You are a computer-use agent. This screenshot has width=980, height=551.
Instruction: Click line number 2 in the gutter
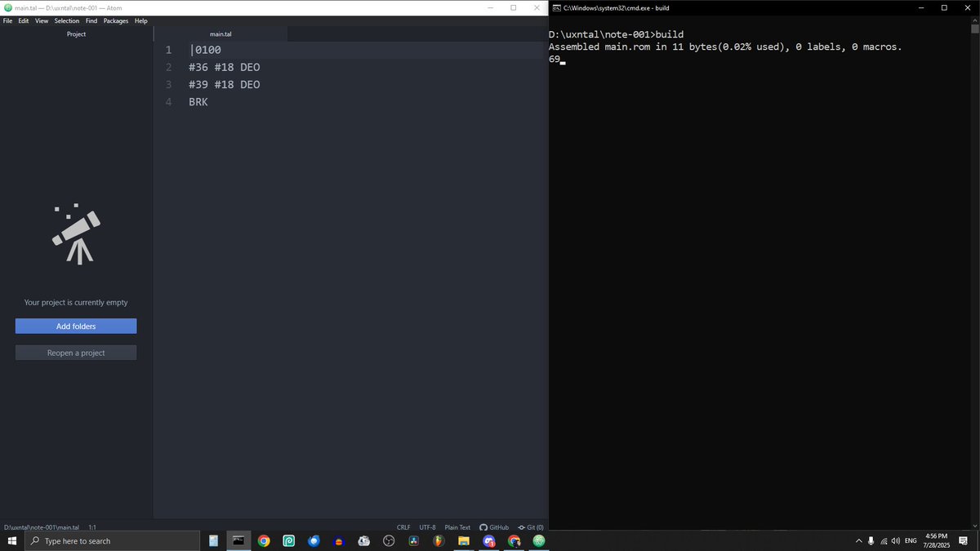[168, 67]
